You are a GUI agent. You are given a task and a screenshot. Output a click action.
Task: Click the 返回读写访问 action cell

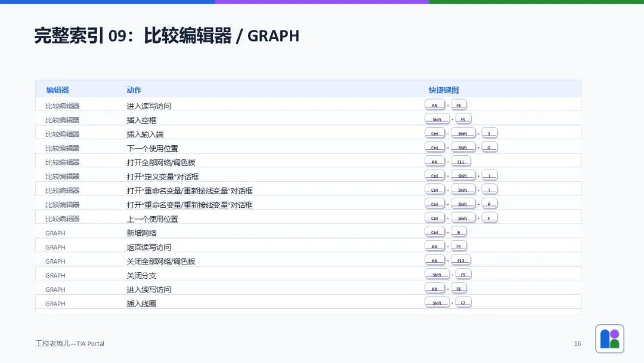148,247
